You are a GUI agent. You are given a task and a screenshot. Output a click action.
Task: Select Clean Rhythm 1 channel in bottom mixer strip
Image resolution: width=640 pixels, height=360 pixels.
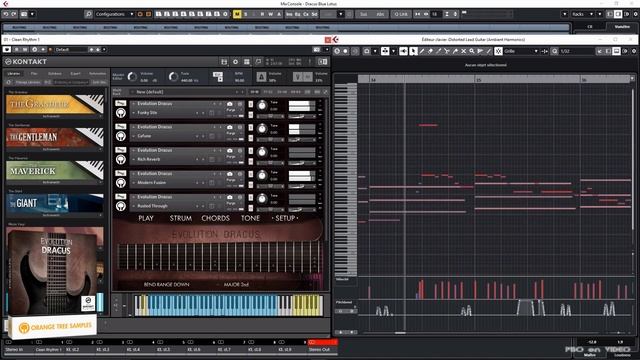[48, 349]
